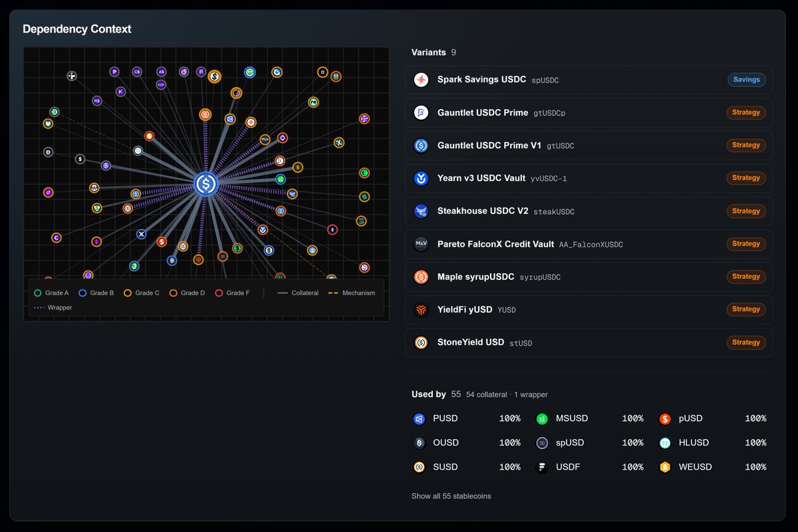798x532 pixels.
Task: Select the purple 'A$' node in graph
Action: [x=161, y=72]
